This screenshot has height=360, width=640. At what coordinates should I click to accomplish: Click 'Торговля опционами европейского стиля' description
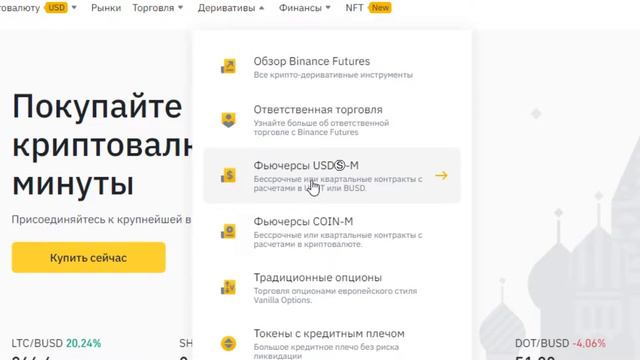(335, 291)
